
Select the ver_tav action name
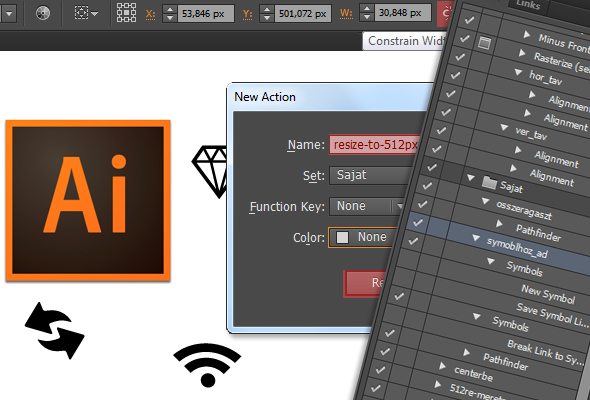531,133
